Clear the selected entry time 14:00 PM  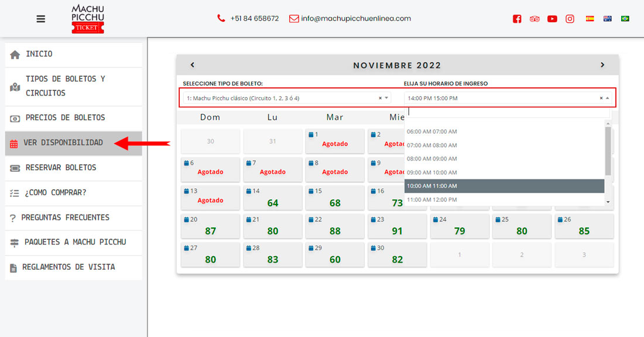[x=601, y=98]
